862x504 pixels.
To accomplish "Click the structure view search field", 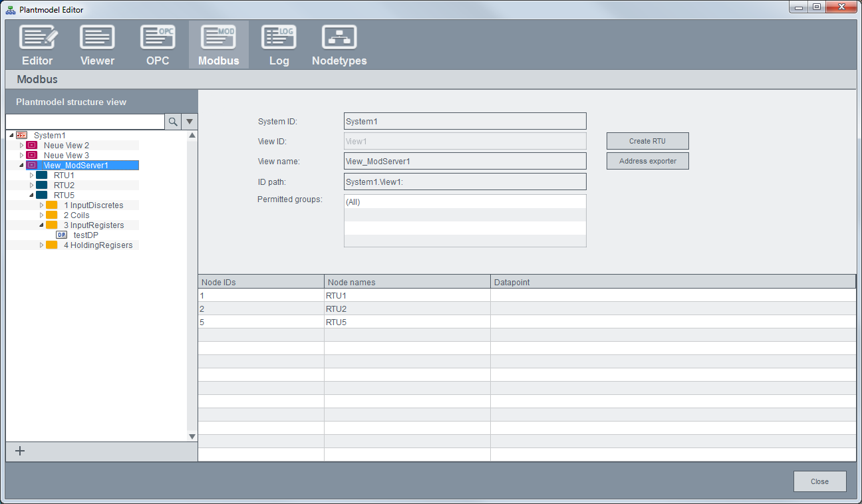I will coord(85,122).
